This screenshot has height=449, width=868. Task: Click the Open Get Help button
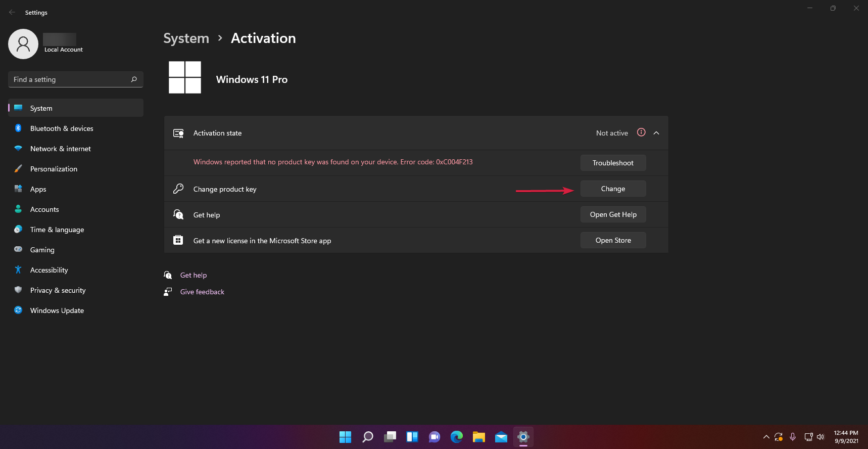(613, 214)
